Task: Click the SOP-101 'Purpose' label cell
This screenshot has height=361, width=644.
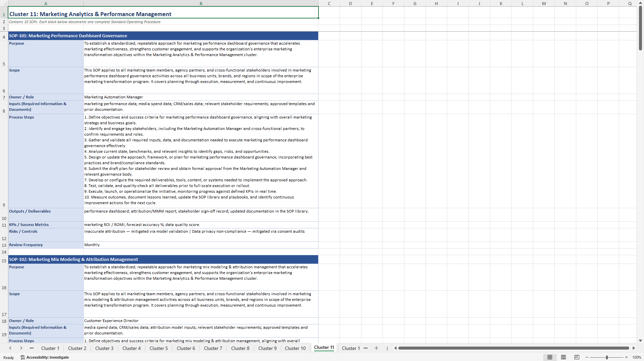Action: (x=46, y=53)
